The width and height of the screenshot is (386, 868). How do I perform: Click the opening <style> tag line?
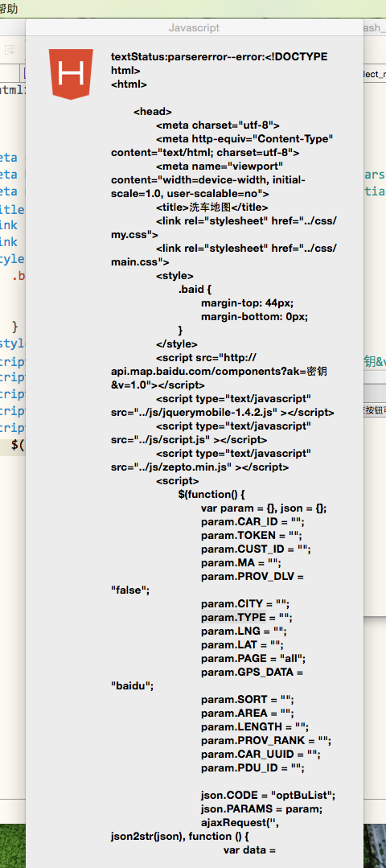(175, 276)
